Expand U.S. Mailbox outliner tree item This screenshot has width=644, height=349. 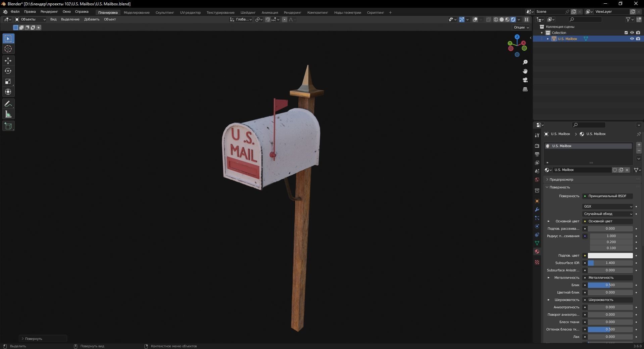pyautogui.click(x=548, y=39)
